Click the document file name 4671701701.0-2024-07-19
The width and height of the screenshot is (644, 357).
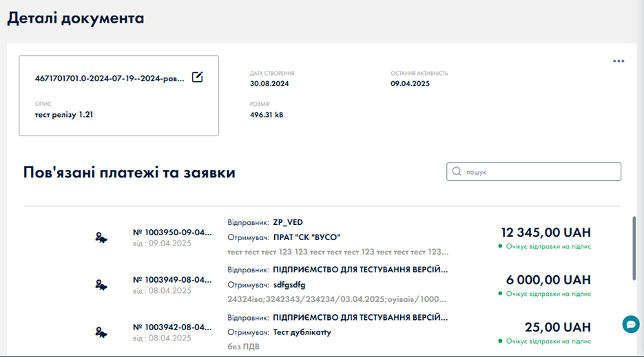(110, 78)
